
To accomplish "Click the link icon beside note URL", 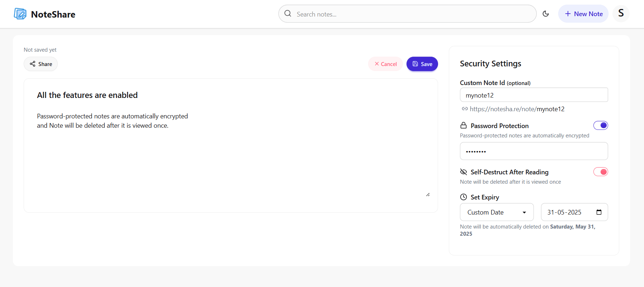I will (465, 109).
